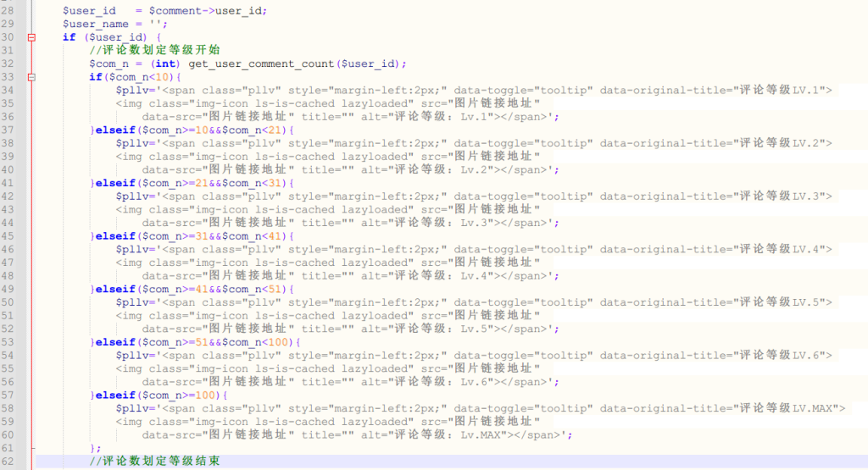The image size is (868, 470).
Task: Click the elseif on line 37
Action: tap(114, 130)
